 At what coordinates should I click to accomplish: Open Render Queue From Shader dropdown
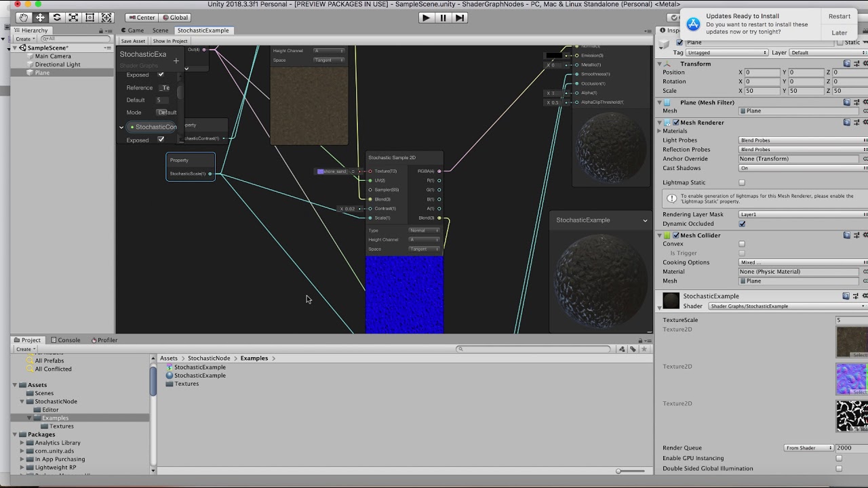click(x=808, y=448)
